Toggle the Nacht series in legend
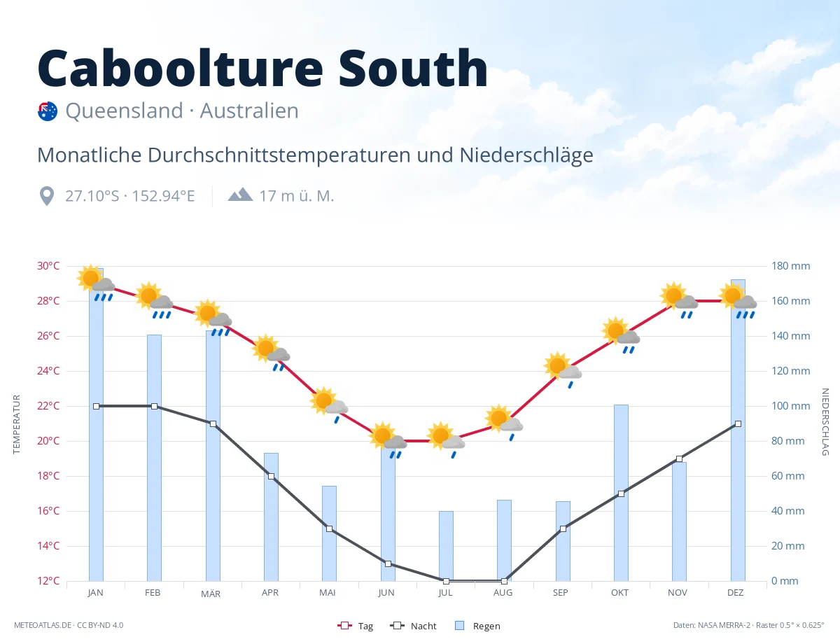Viewport: 840px width, 644px height. pos(414,626)
